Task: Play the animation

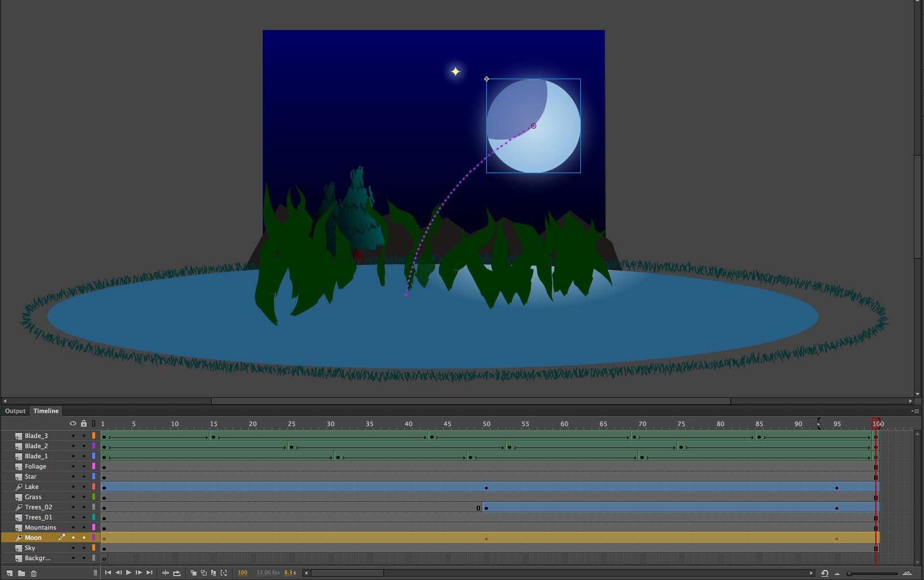Action: tap(128, 573)
